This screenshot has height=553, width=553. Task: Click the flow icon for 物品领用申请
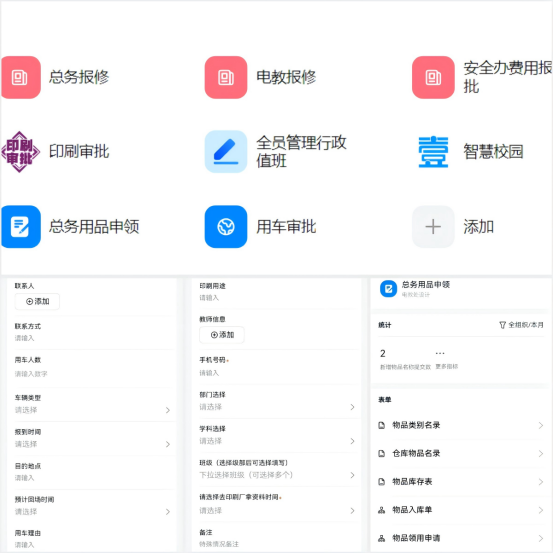coord(382,538)
